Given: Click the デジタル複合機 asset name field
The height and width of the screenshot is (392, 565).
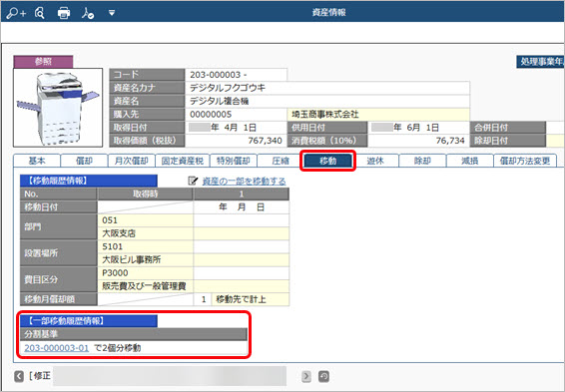Looking at the screenshot, I should point(327,101).
